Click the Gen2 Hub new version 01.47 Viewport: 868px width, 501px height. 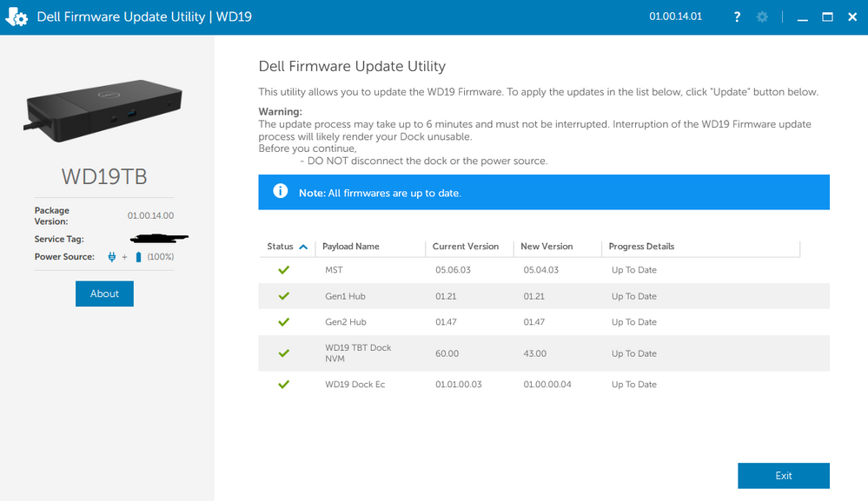pos(533,322)
